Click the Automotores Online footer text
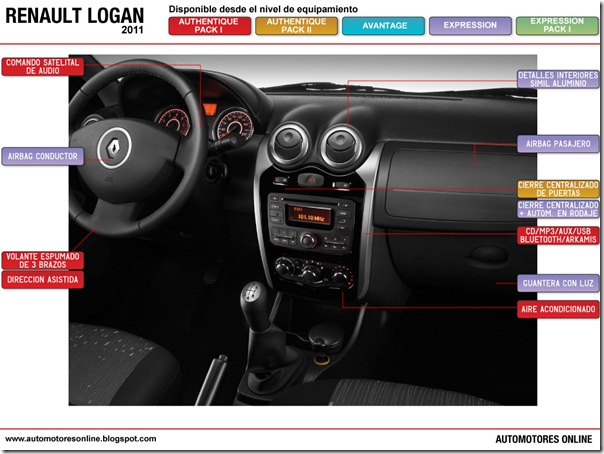 544,439
